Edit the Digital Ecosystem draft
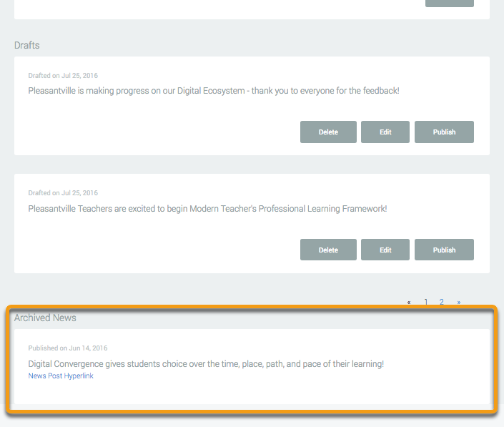The width and height of the screenshot is (504, 427). [385, 132]
